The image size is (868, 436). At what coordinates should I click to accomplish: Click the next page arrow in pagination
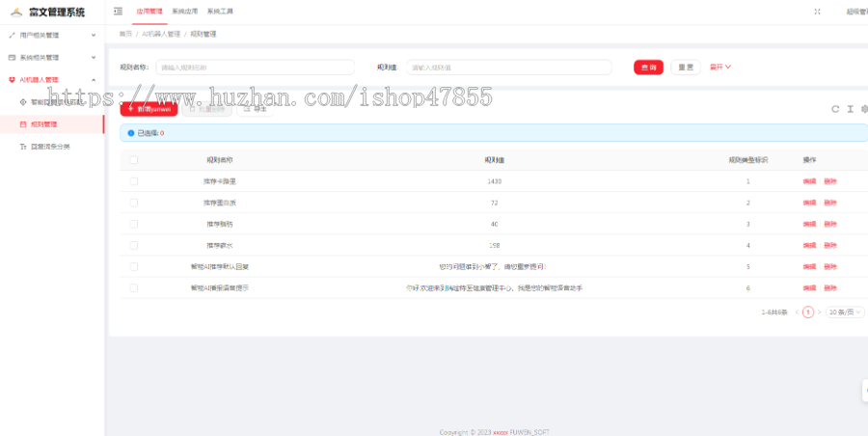pyautogui.click(x=819, y=312)
